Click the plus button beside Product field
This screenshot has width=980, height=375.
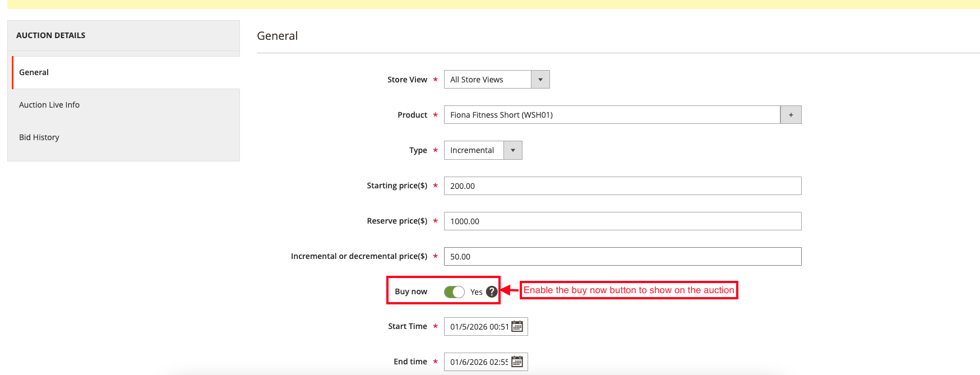click(791, 115)
